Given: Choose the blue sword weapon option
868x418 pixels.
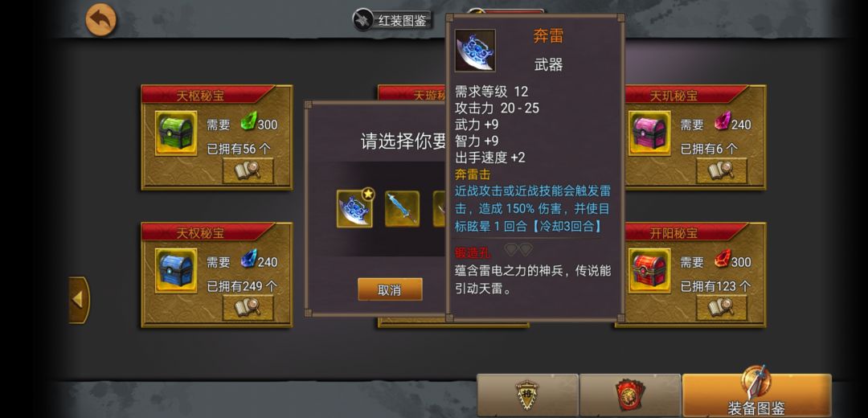Looking at the screenshot, I should click(x=402, y=209).
